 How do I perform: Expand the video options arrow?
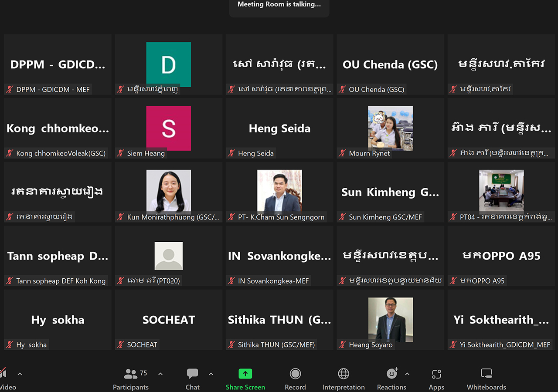pos(20,374)
